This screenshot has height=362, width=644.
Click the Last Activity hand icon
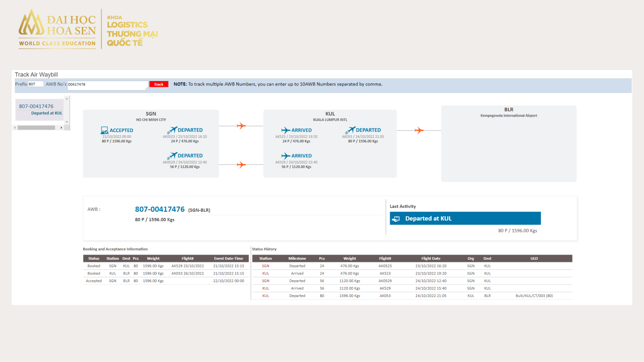click(x=396, y=219)
